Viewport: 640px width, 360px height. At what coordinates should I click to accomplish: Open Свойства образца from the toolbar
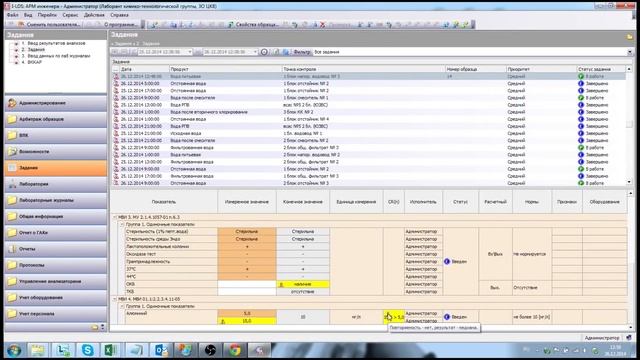(x=253, y=24)
